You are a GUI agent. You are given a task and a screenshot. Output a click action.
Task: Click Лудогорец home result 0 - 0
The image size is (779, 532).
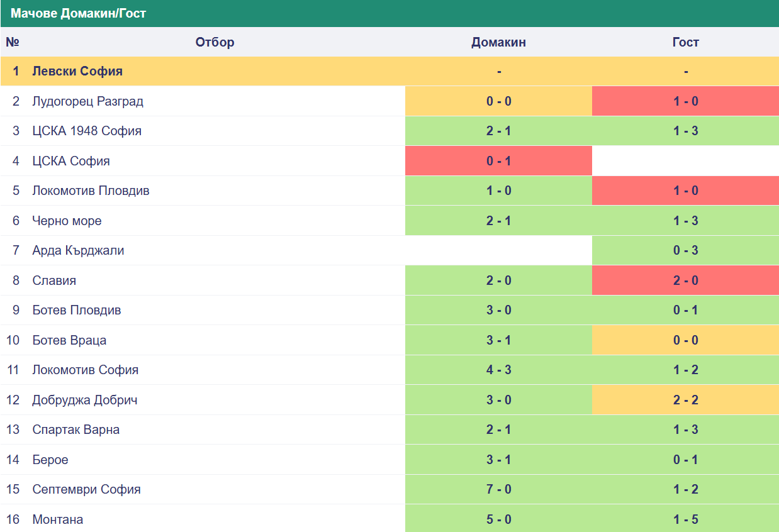pyautogui.click(x=498, y=101)
